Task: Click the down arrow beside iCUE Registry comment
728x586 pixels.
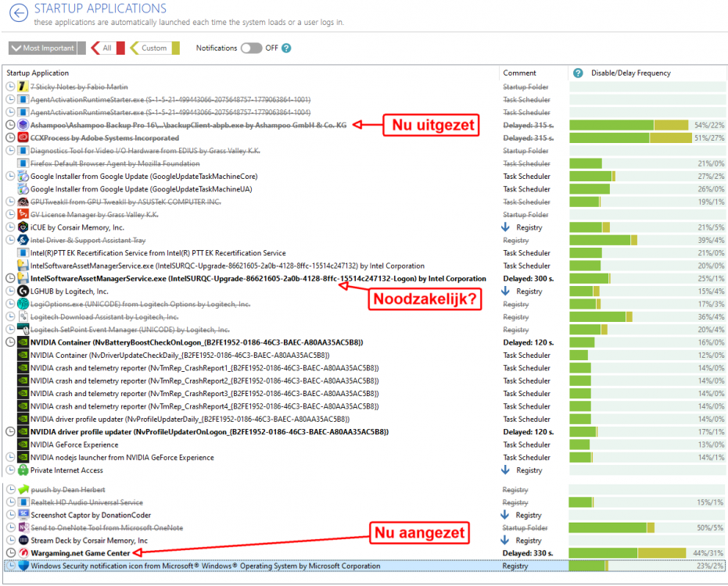Action: [506, 227]
